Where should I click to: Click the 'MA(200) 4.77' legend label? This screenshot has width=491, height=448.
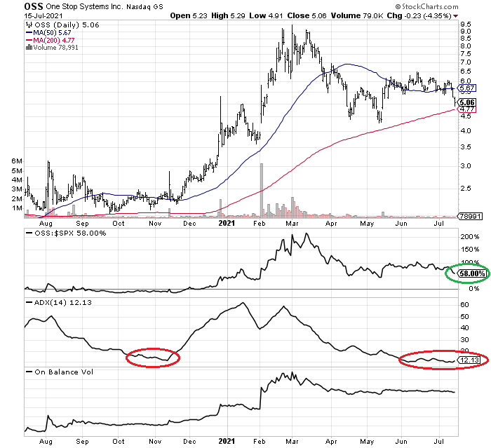coord(54,40)
